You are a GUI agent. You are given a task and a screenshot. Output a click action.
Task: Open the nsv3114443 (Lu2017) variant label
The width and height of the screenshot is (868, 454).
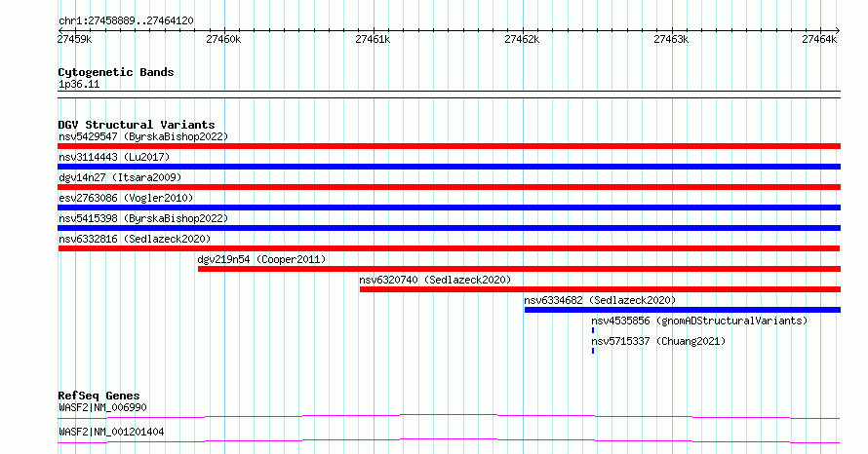coord(114,157)
